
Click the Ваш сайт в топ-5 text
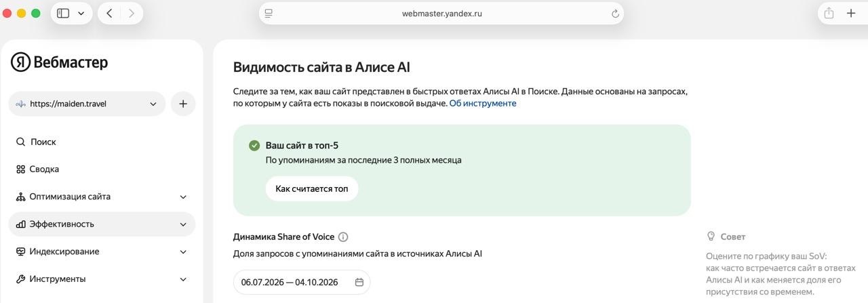(x=302, y=145)
